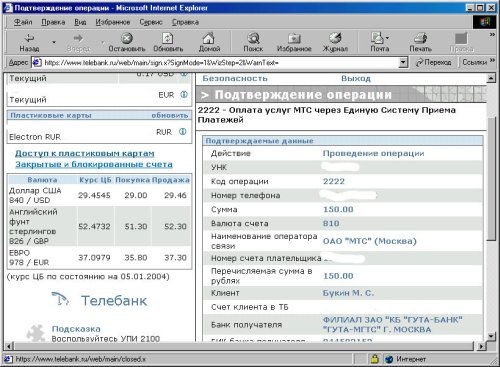
Task: Open the Сервис menu
Action: click(151, 22)
